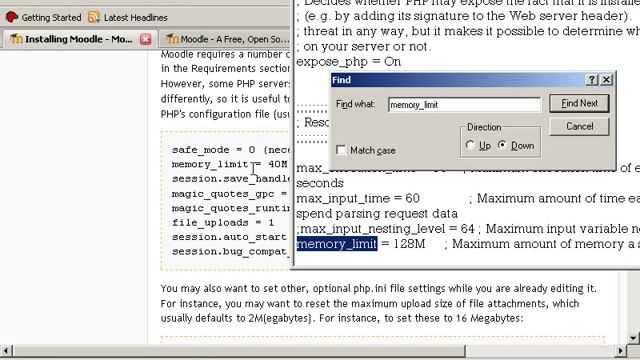
Task: Click the Getting Started red bookmark icon
Action: pyautogui.click(x=12, y=17)
